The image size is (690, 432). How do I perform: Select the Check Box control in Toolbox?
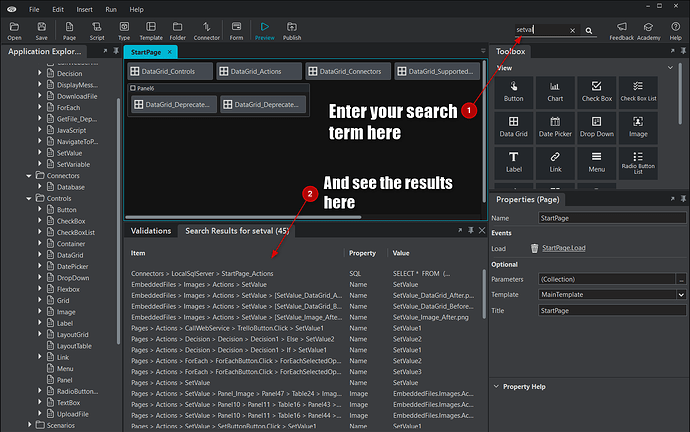597,92
